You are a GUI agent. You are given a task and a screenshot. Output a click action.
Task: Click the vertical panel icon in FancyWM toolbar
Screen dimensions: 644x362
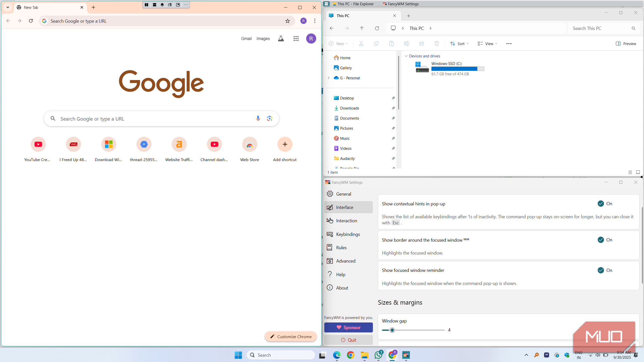click(155, 5)
